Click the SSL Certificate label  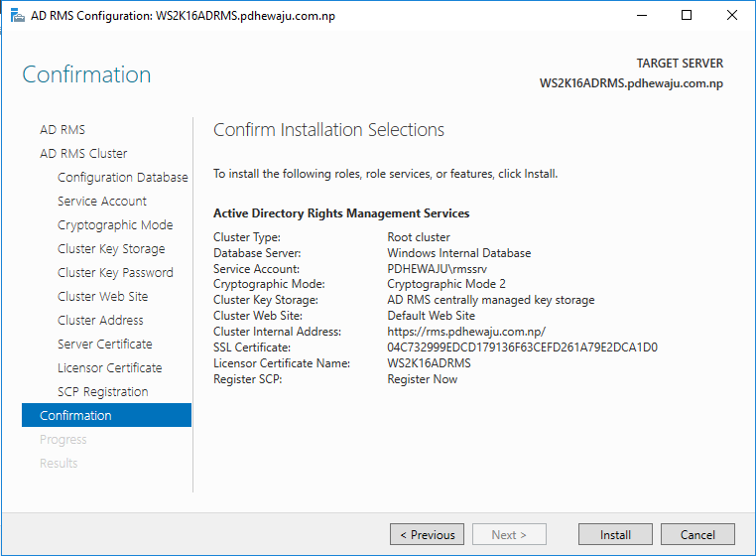pyautogui.click(x=252, y=347)
